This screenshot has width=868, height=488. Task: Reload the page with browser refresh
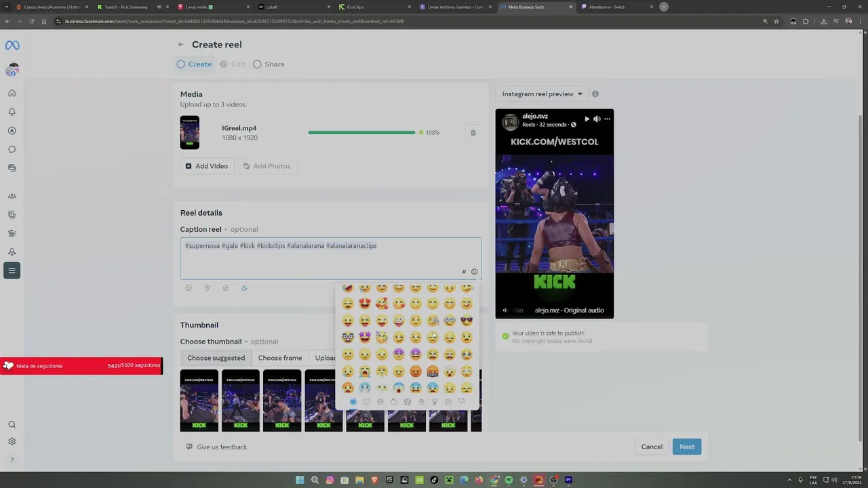click(31, 21)
